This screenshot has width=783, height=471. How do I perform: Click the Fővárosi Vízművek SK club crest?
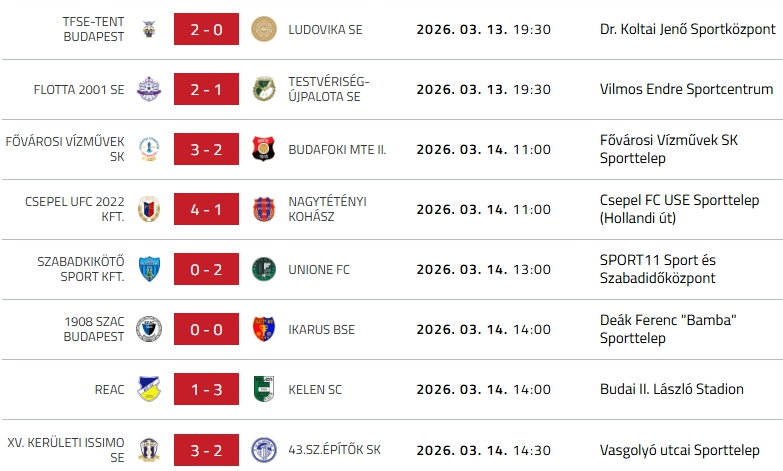[149, 149]
